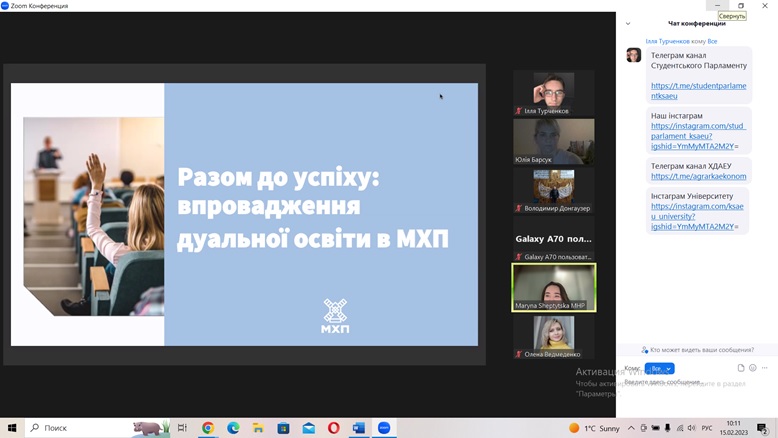778x438 pixels.
Task: Open chat more options ellipsis
Action: coord(765,368)
